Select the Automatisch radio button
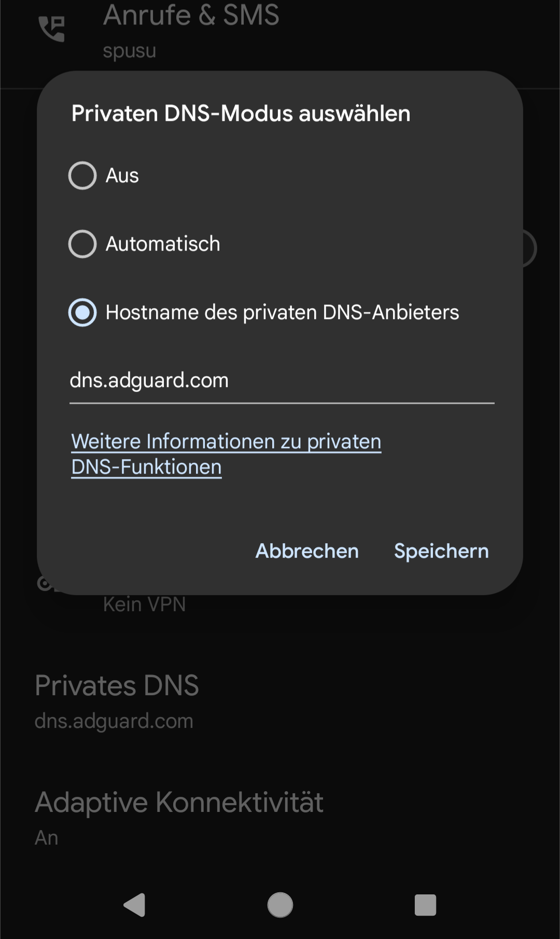The image size is (560, 939). pos(82,244)
